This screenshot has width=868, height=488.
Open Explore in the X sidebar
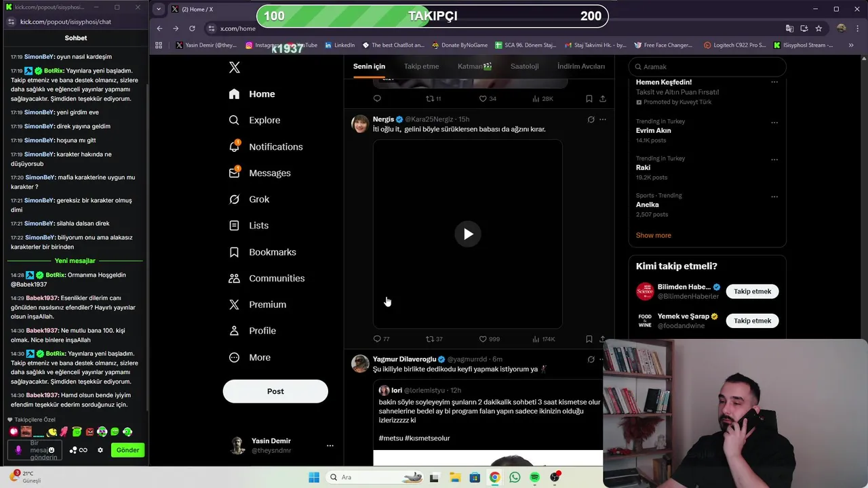[x=255, y=120]
